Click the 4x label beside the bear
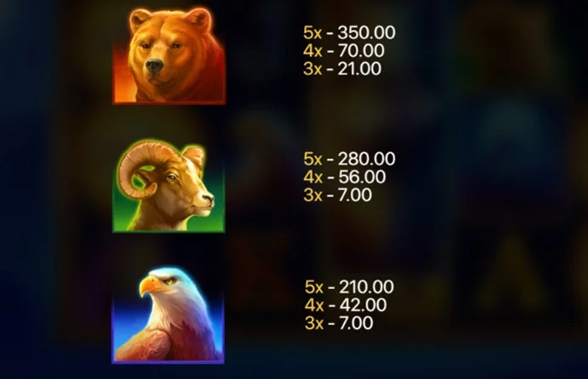This screenshot has width=588, height=379. (x=313, y=51)
